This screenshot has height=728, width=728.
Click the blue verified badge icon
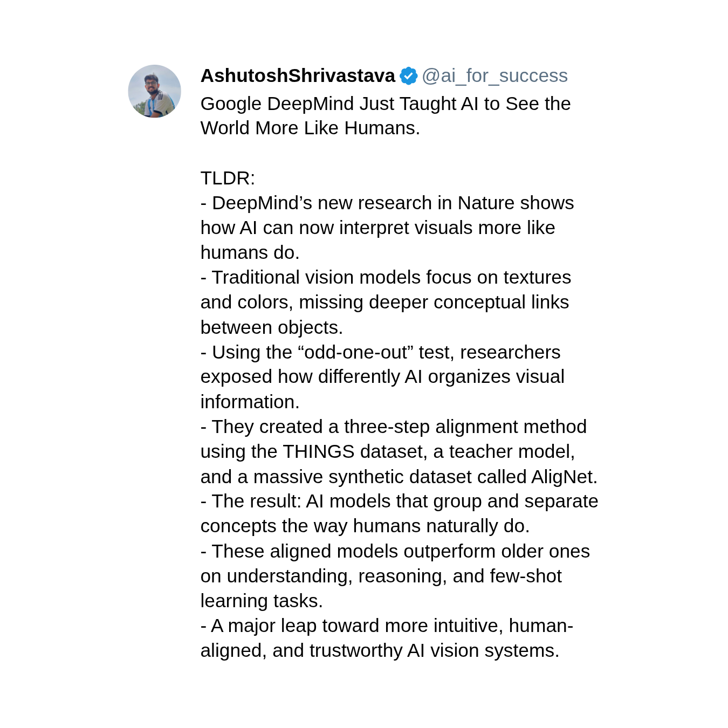[x=408, y=76]
